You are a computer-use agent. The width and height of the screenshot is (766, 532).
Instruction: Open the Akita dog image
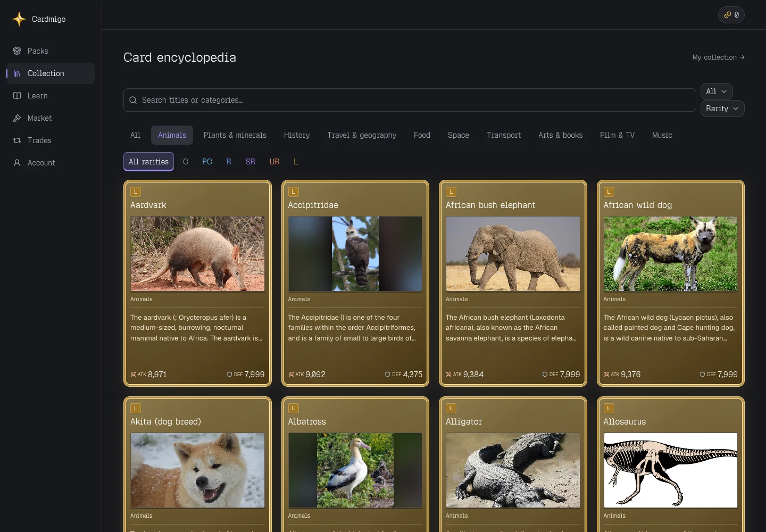[197, 470]
